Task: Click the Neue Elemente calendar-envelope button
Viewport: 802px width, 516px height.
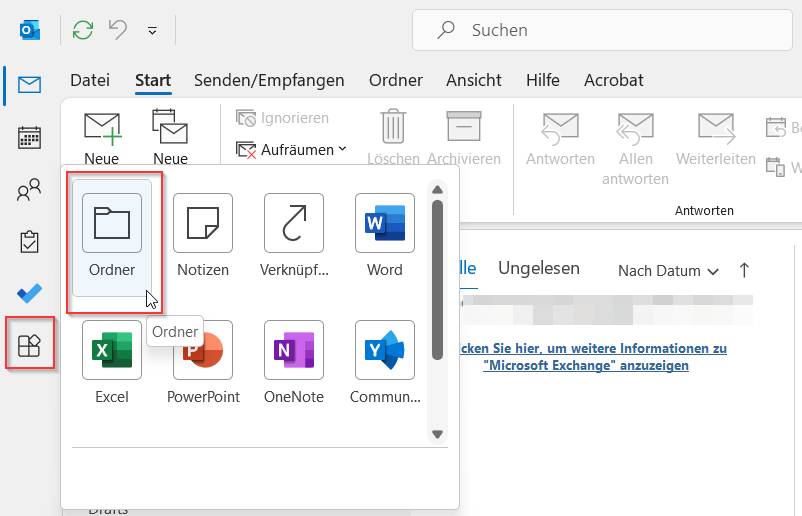Action: coord(170,137)
